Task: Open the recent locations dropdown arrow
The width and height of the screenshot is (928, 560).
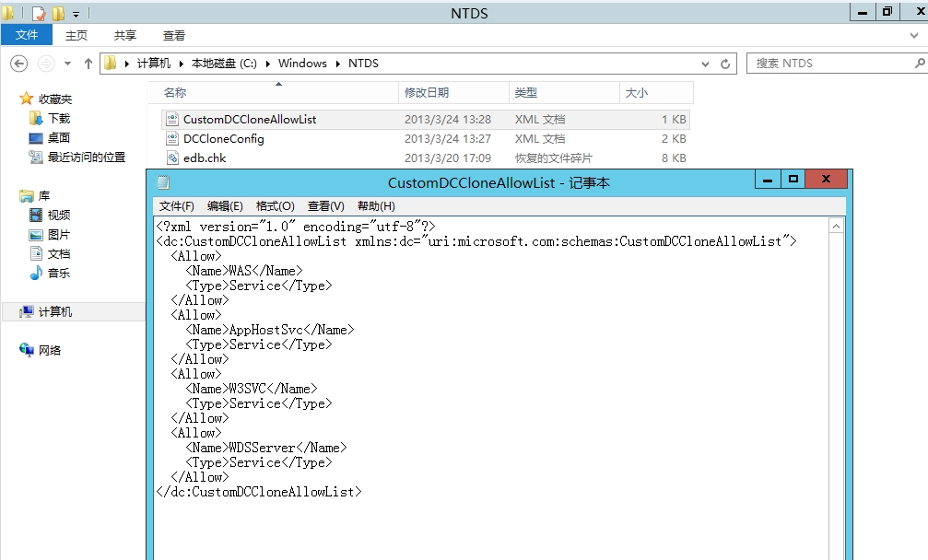Action: [67, 64]
